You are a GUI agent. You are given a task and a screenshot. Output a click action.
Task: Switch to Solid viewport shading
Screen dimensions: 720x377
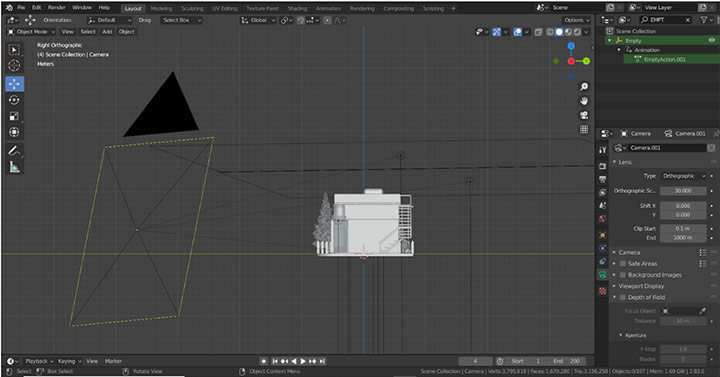[x=559, y=32]
